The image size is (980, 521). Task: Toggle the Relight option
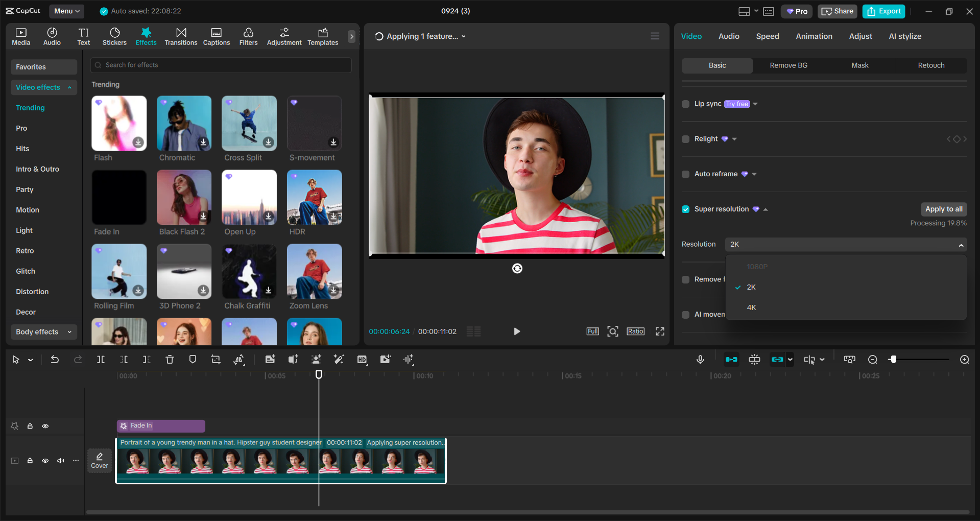(685, 138)
